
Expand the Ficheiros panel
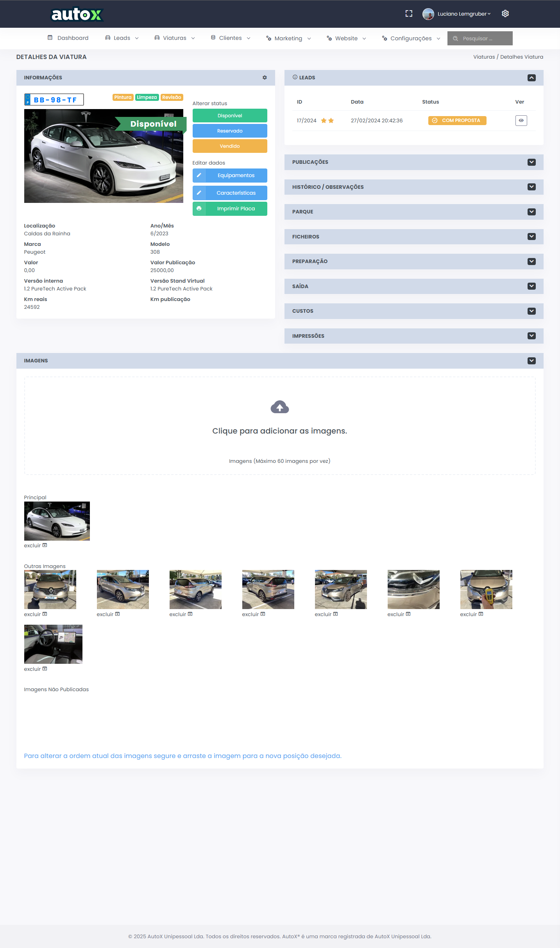pyautogui.click(x=531, y=237)
